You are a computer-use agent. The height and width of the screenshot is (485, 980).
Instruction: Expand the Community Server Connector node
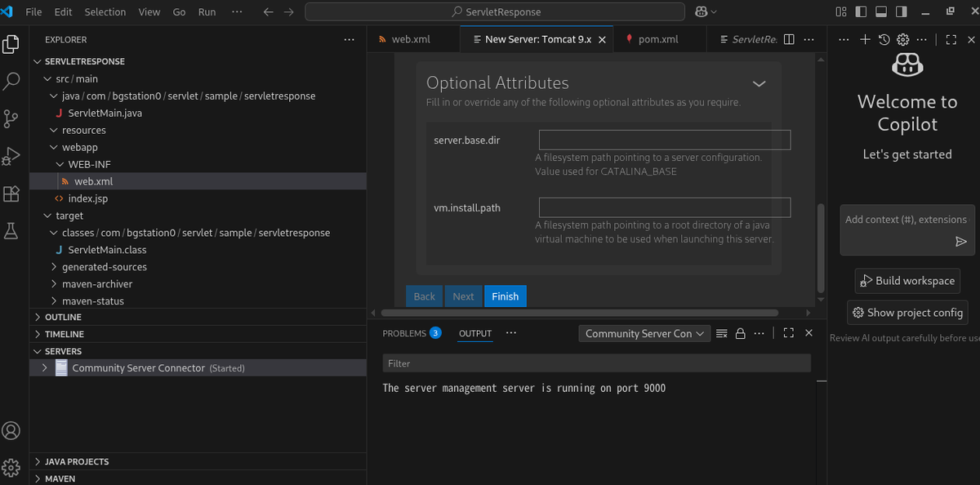[44, 368]
